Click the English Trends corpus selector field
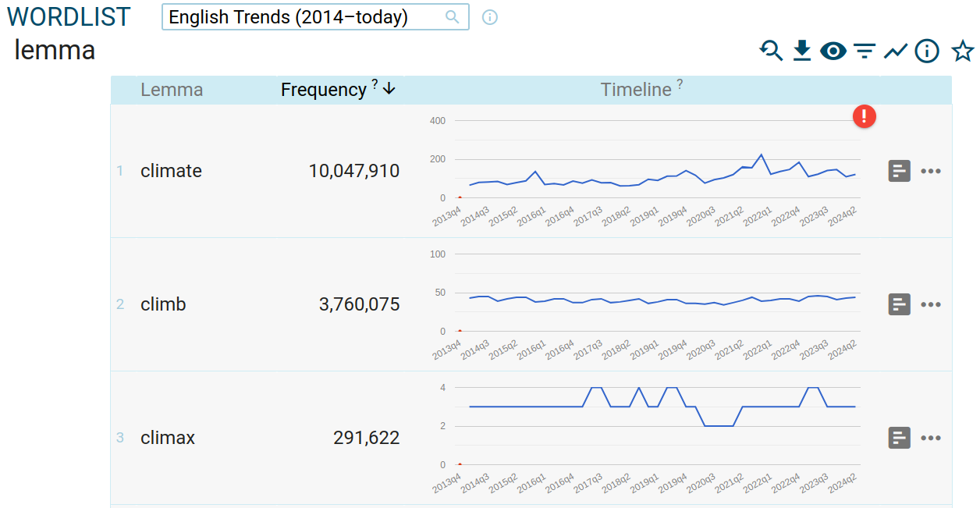This screenshot has height=508, width=980. tap(304, 17)
